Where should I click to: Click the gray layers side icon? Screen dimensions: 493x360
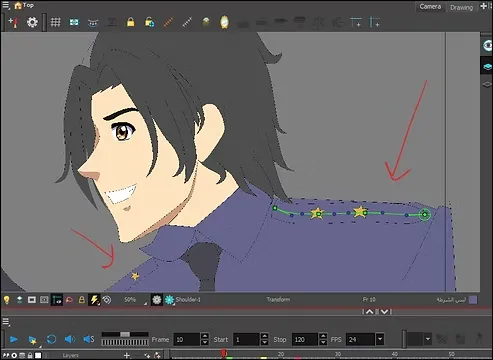point(487,84)
